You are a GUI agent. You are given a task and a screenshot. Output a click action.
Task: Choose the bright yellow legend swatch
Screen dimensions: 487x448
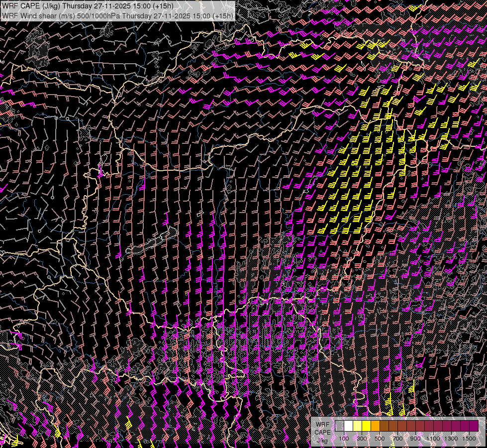tap(366, 426)
